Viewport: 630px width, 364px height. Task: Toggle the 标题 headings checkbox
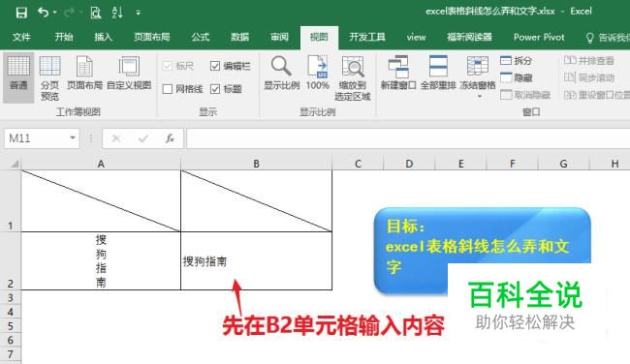click(215, 89)
